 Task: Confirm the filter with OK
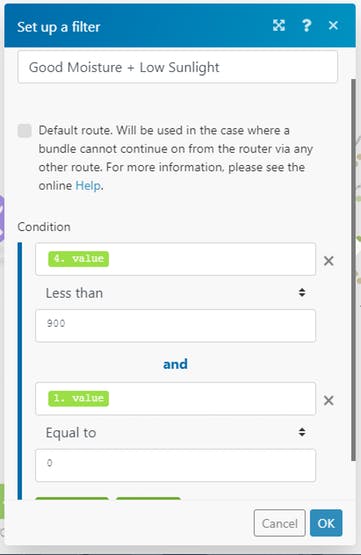pyautogui.click(x=326, y=523)
